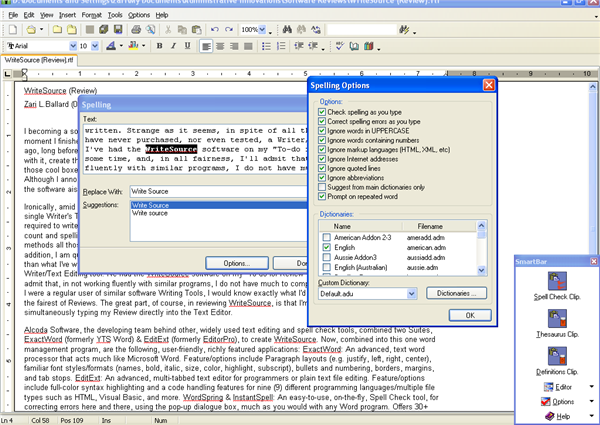Apply Italic formatting
The height and width of the screenshot is (425, 600).
[173, 46]
